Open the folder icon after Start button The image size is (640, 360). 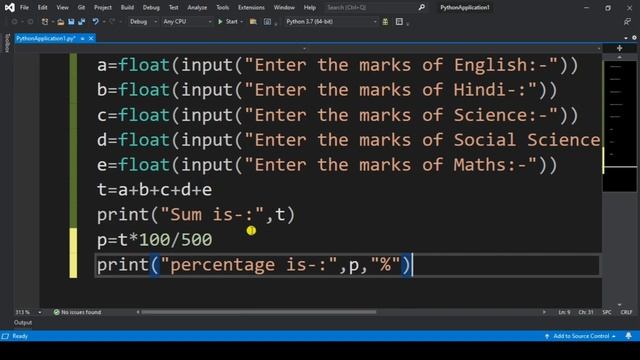point(253,22)
